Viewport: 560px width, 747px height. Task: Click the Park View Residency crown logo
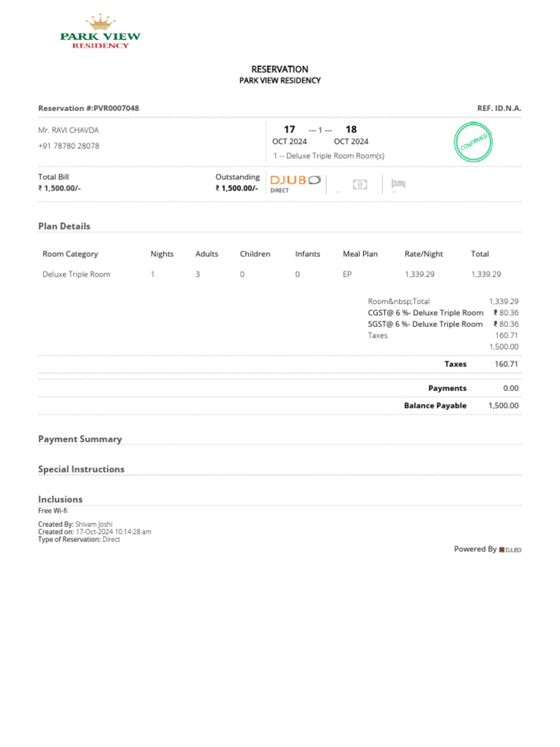101,31
